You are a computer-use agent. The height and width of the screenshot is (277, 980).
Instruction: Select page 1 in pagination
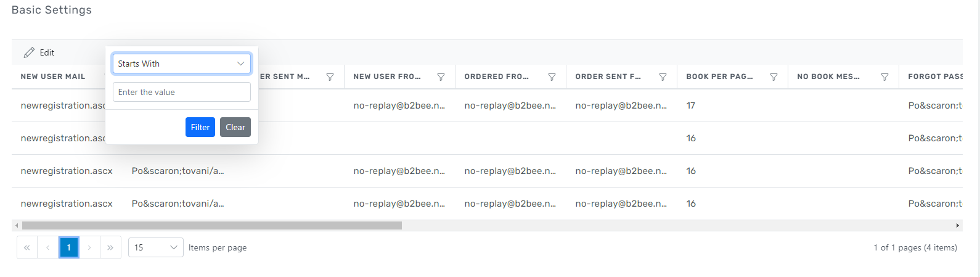[x=68, y=247]
